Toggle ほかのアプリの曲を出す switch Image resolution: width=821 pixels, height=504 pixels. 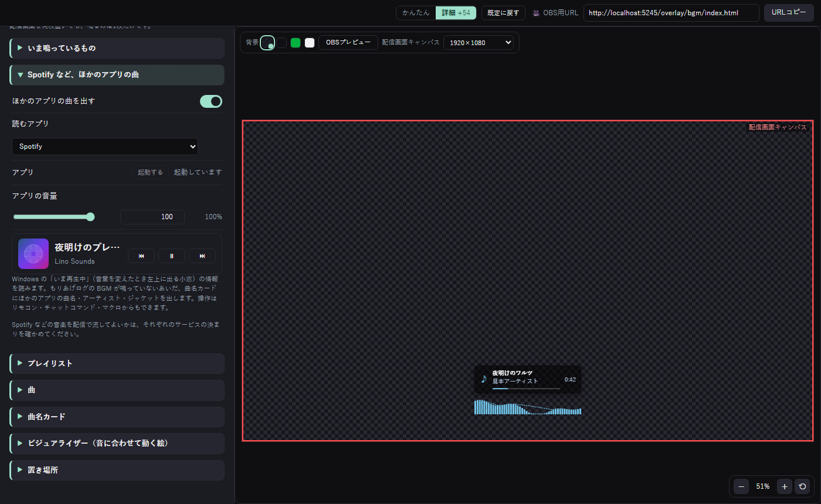coord(211,101)
